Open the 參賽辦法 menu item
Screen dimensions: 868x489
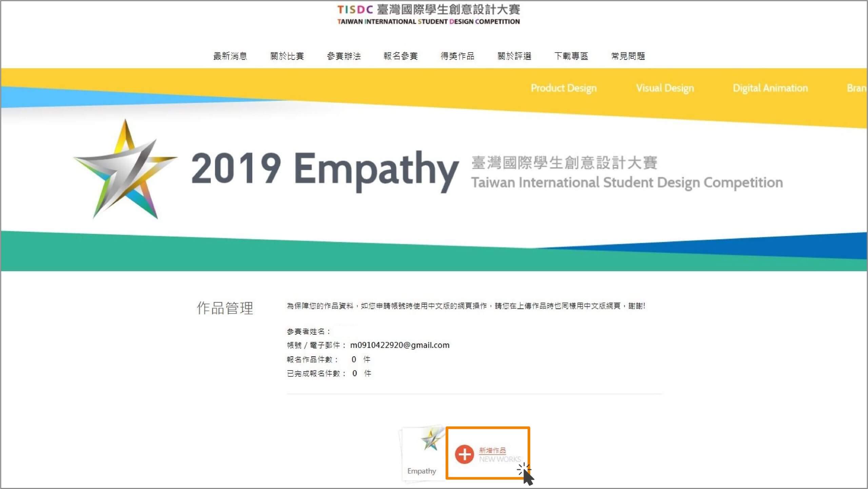344,56
